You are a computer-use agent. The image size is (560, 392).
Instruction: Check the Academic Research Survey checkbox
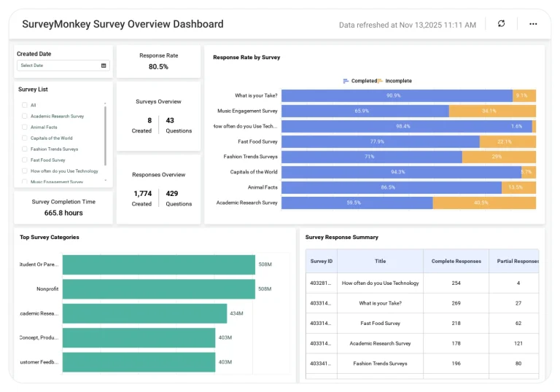pos(25,116)
